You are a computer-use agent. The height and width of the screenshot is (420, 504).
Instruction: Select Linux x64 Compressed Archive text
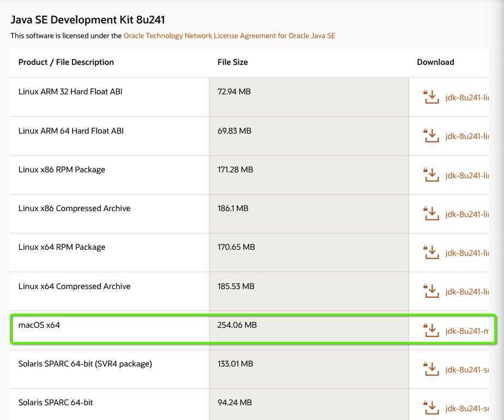74,286
